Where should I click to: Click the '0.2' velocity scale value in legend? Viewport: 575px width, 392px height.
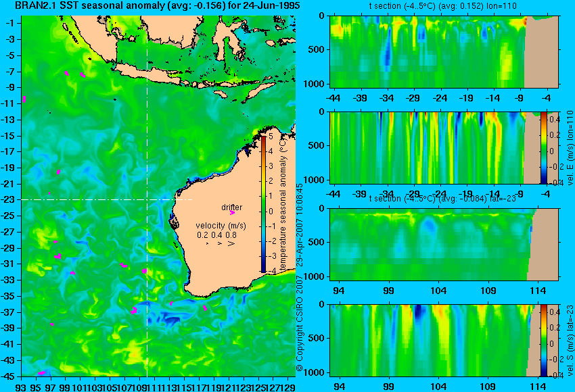click(x=202, y=235)
